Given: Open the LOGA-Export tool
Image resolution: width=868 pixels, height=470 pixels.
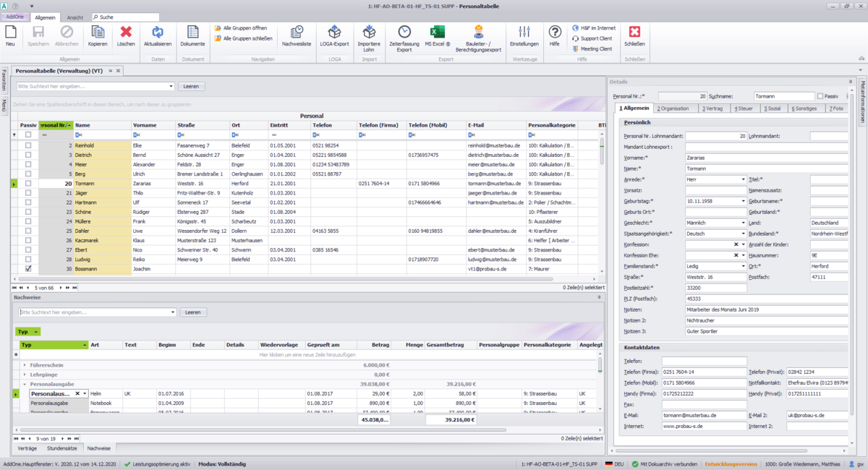Looking at the screenshot, I should (334, 35).
